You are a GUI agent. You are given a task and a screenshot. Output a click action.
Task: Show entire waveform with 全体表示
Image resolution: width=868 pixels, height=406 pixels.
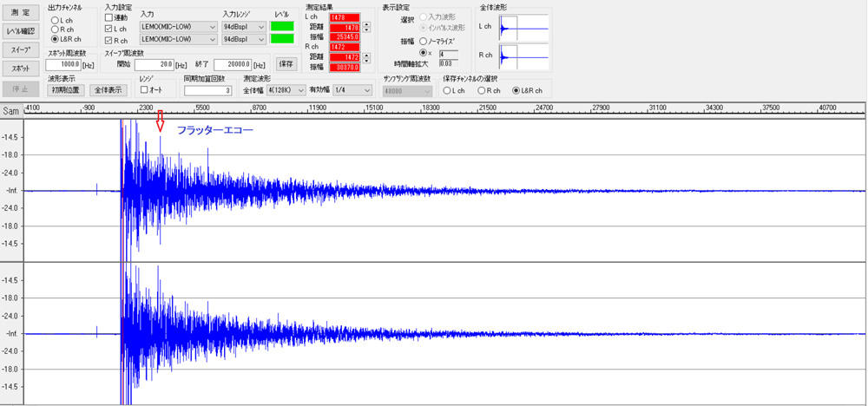(x=109, y=89)
